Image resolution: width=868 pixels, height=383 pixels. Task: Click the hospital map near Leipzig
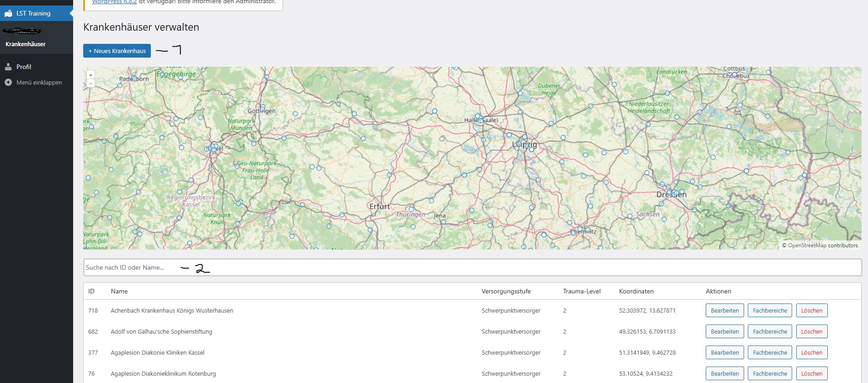[x=524, y=144]
